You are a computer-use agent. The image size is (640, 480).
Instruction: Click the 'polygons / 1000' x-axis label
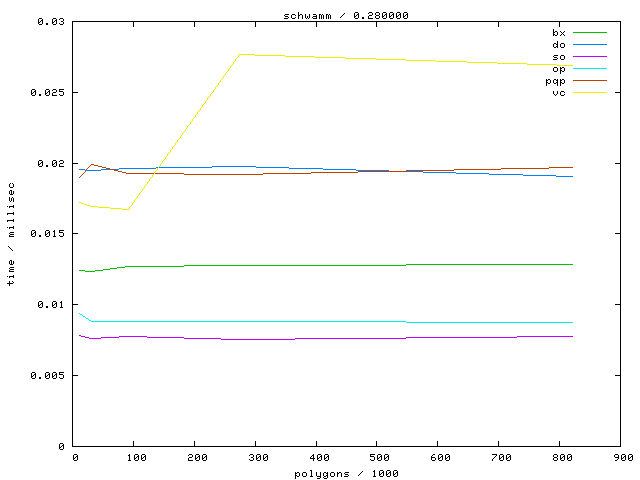tap(348, 473)
